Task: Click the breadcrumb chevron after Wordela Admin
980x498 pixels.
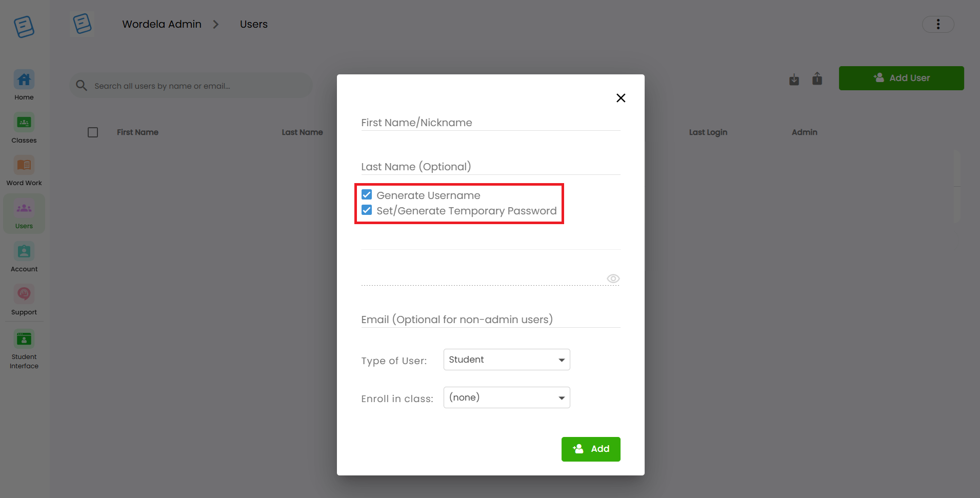Action: 216,24
